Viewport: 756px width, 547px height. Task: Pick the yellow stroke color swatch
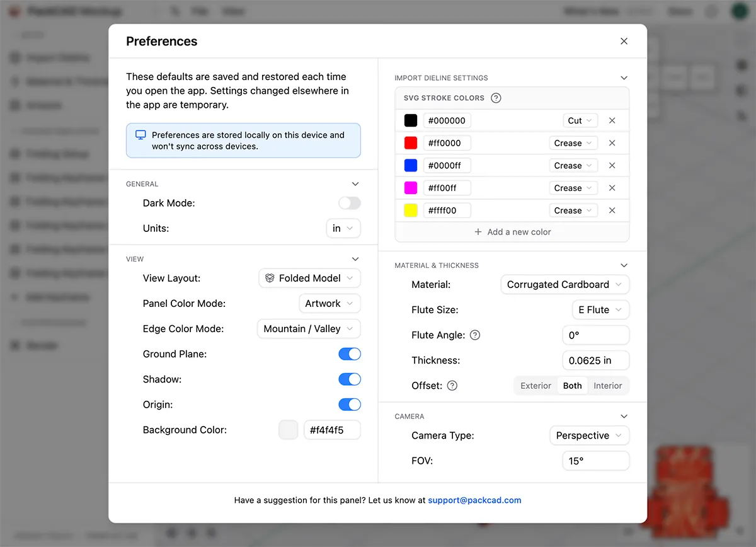411,210
